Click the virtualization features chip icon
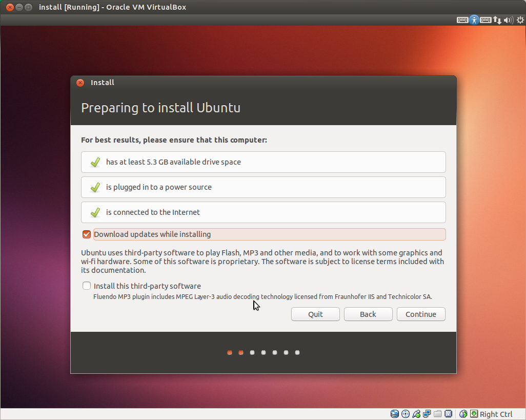Viewport: 526px width, 420px height. pyautogui.click(x=448, y=414)
